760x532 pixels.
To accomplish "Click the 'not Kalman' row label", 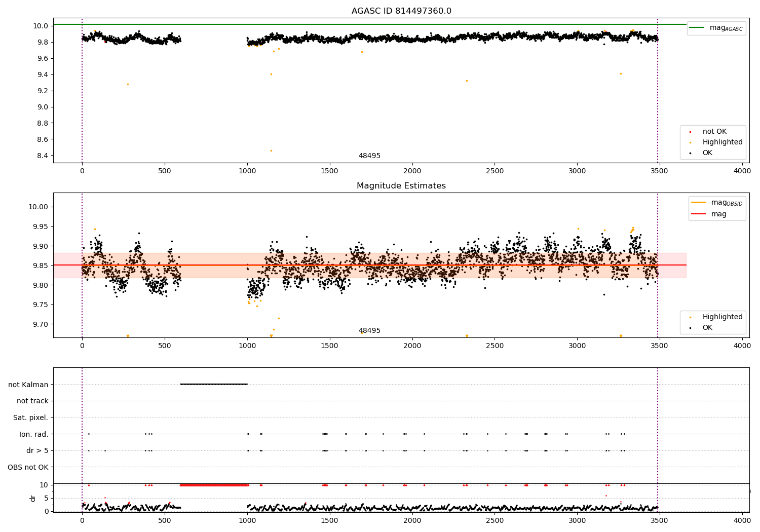I will coord(28,385).
